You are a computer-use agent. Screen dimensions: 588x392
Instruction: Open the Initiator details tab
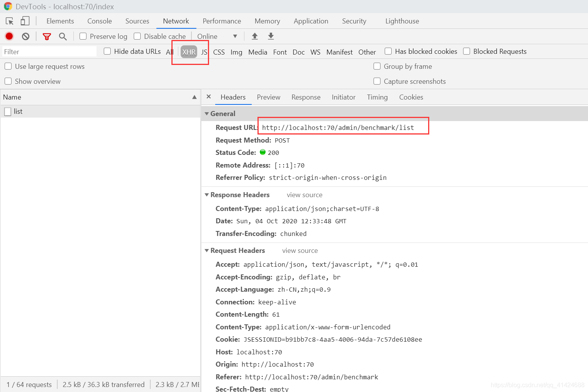tap(344, 97)
